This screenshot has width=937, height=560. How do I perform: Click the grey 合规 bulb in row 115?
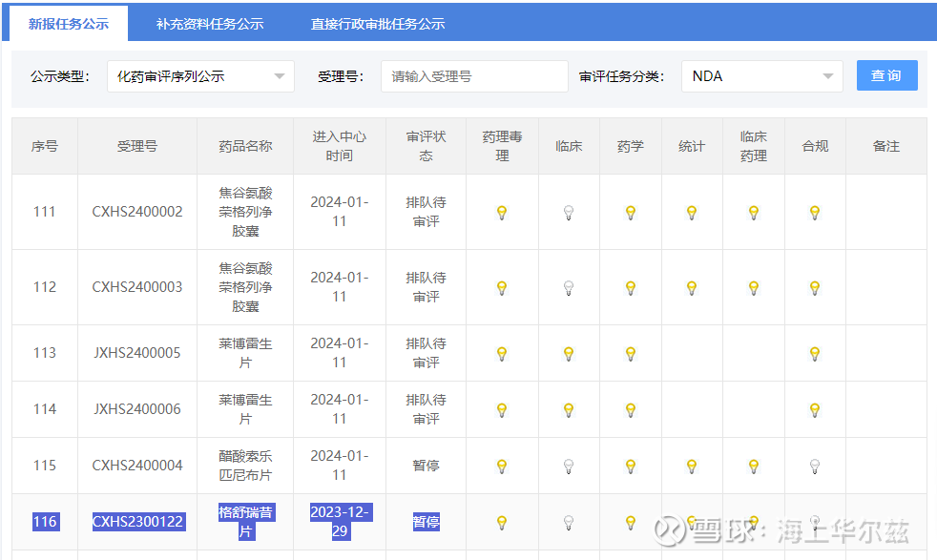pos(815,467)
